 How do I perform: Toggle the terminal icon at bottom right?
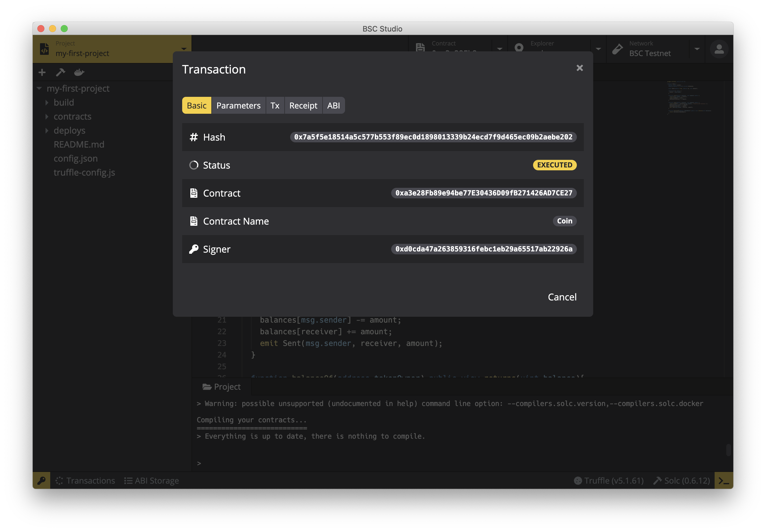tap(723, 480)
